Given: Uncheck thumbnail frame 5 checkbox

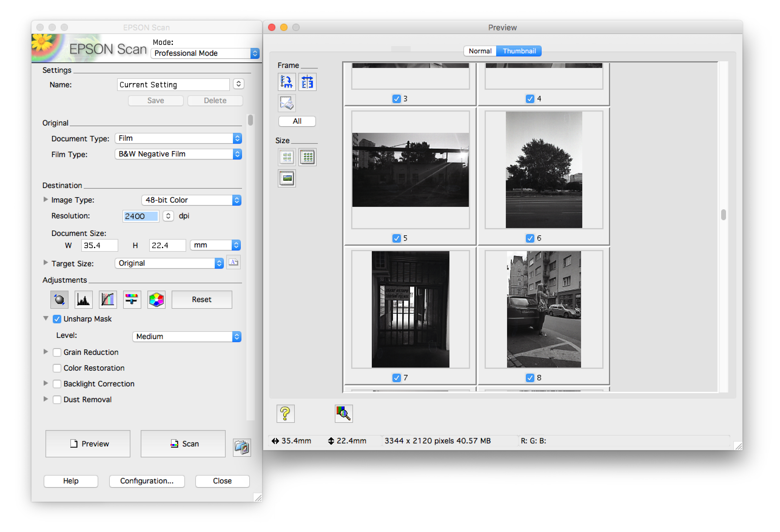Looking at the screenshot, I should (x=396, y=238).
